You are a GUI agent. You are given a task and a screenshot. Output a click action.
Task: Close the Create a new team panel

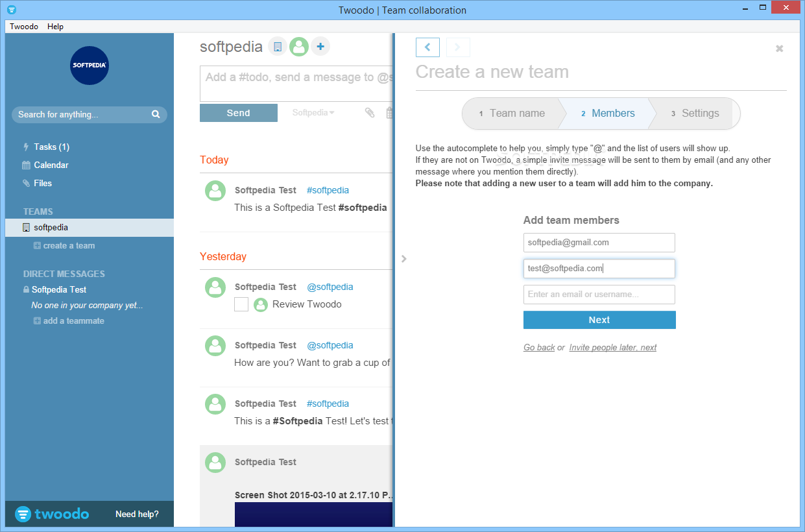(780, 49)
